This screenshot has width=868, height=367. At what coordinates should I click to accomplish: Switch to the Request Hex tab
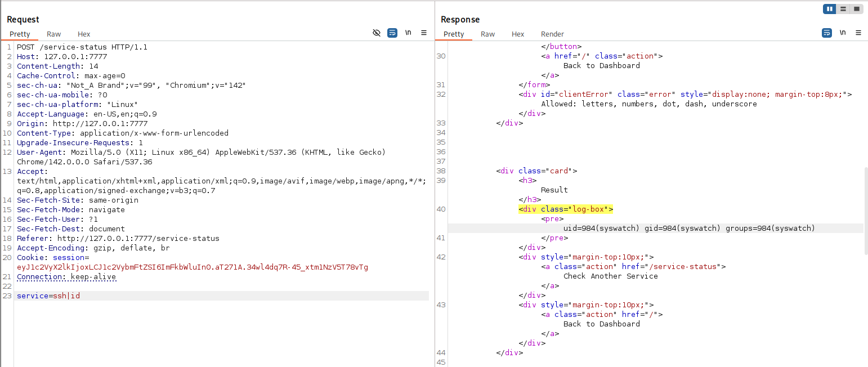[x=84, y=34]
